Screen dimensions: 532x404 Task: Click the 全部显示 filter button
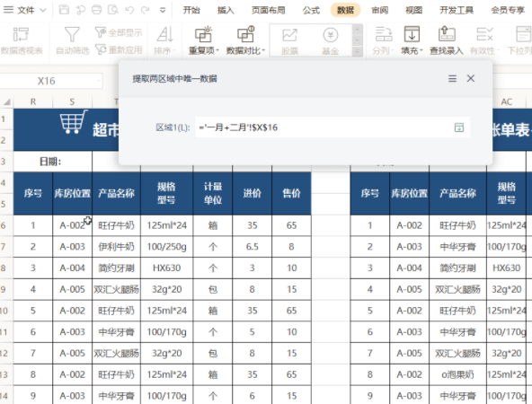[119, 32]
